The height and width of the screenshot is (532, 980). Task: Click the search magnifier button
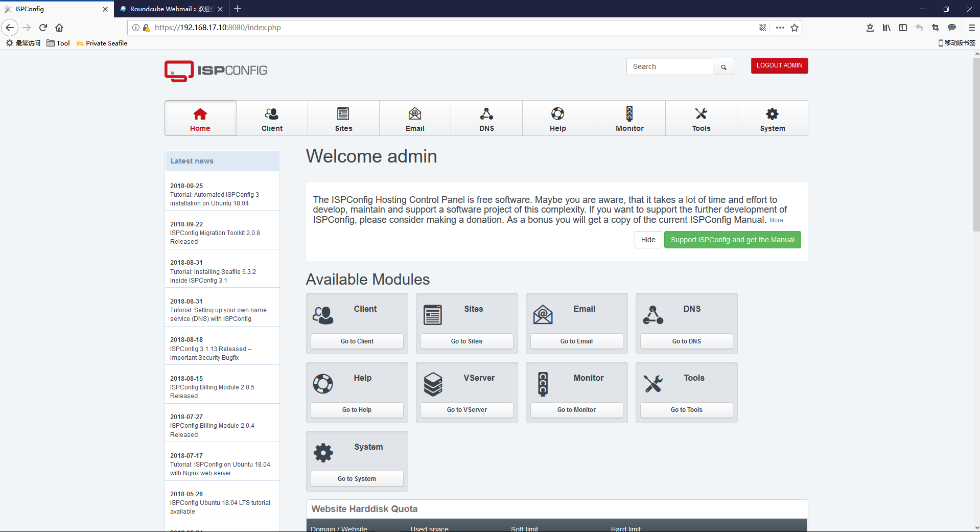[x=724, y=67]
